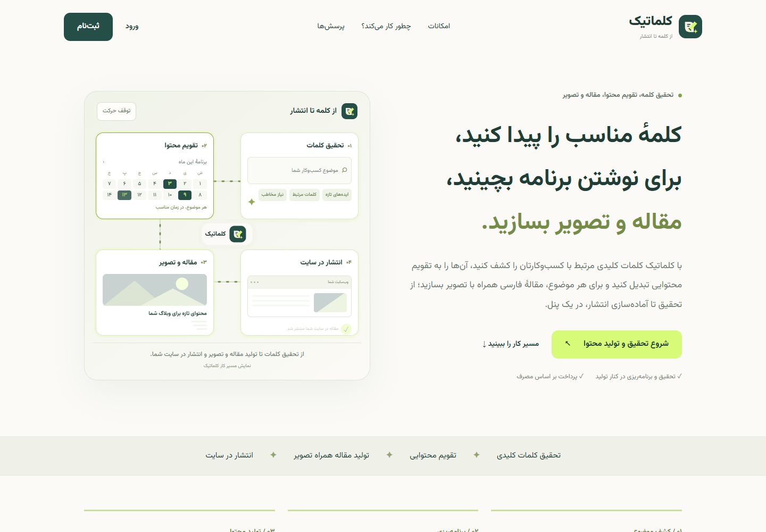Click the green checkmark in انتشار در سایت card
The image size is (766, 532).
(x=346, y=329)
